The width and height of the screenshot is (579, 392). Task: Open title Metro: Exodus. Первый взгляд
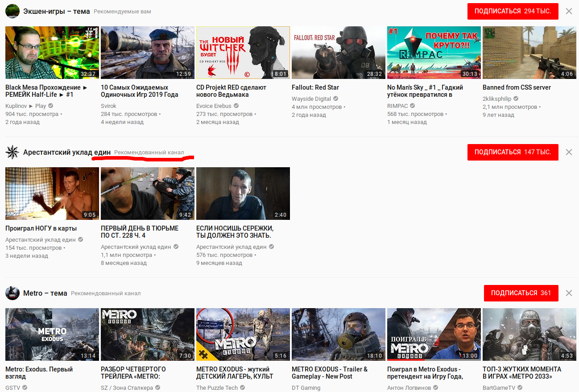39,373
